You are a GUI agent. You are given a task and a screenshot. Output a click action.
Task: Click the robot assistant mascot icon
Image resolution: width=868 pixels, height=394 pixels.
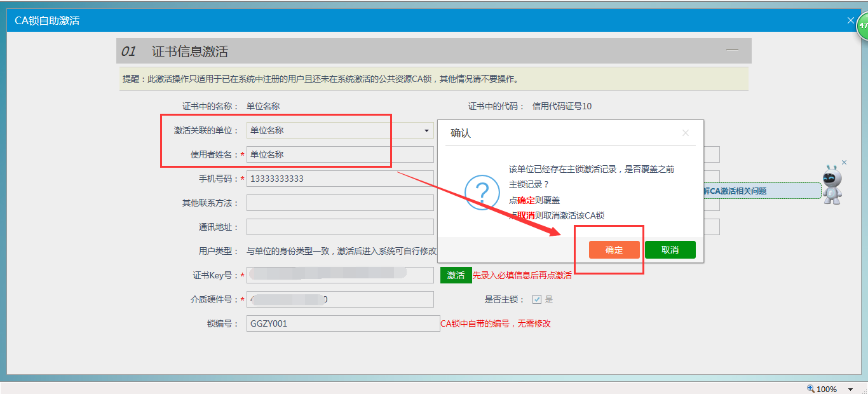click(x=832, y=185)
